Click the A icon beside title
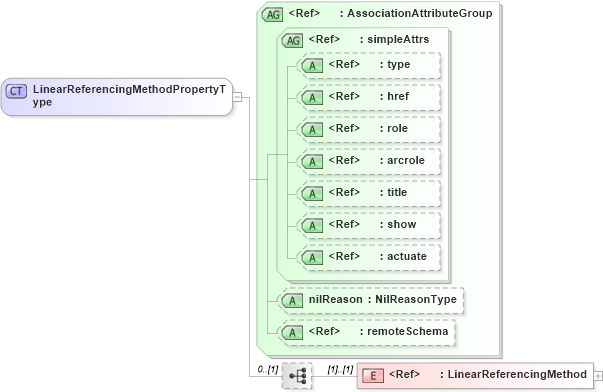The height and width of the screenshot is (392, 603). 312,193
